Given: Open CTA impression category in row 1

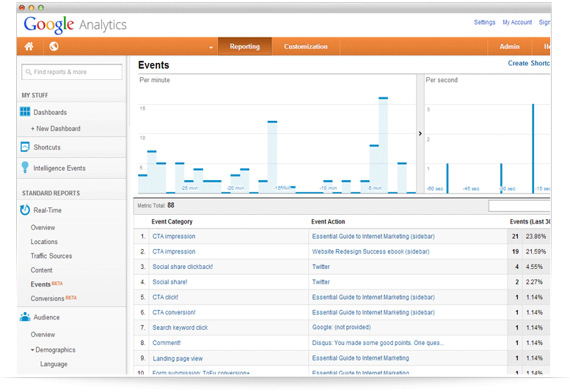Looking at the screenshot, I should coord(174,236).
